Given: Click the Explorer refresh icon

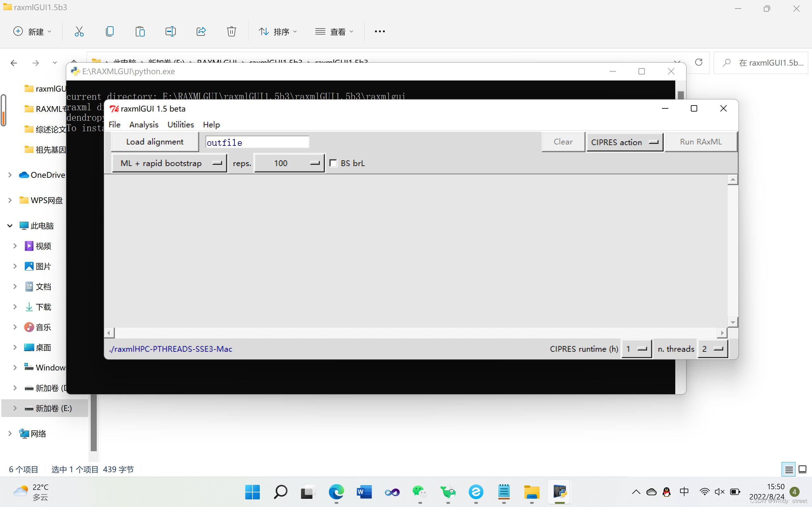Looking at the screenshot, I should pos(698,62).
